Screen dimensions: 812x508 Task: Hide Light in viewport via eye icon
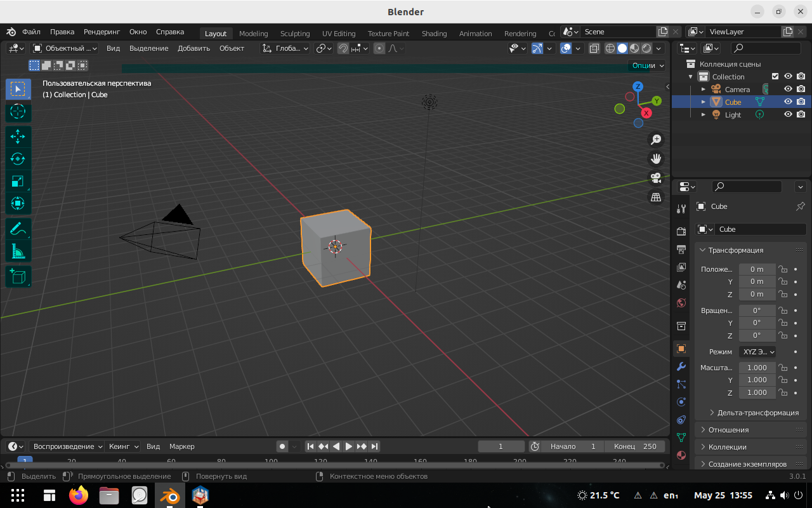(x=788, y=114)
